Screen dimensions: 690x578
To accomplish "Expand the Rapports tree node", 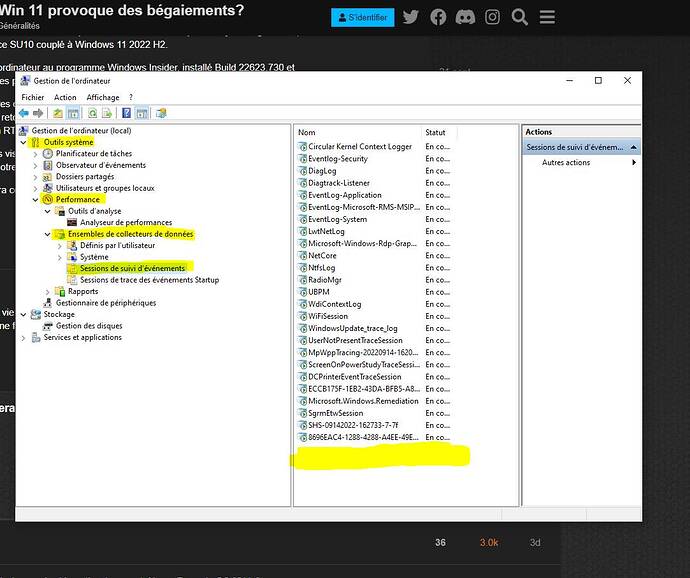I will pos(49,291).
